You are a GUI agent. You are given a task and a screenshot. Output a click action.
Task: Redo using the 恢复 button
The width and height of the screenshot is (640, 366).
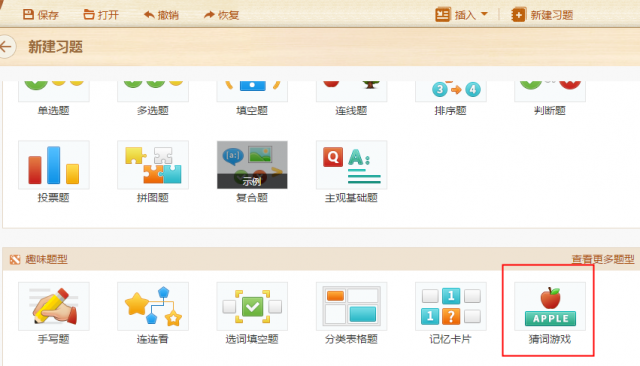click(221, 15)
